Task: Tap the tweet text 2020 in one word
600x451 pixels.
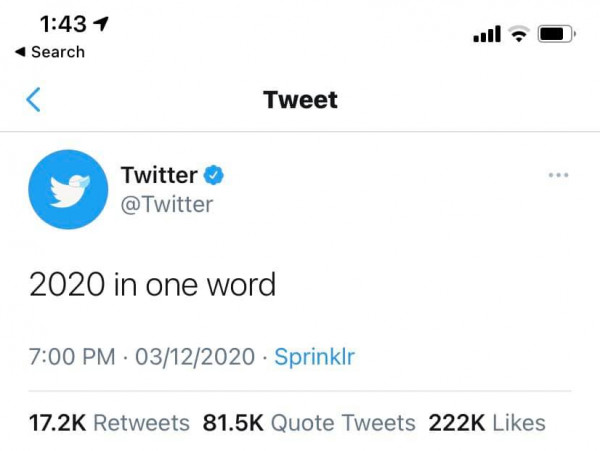Action: [152, 284]
